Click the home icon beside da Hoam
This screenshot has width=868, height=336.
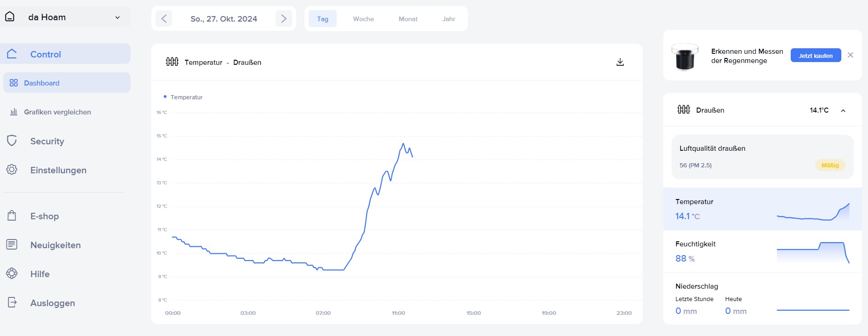[10, 17]
